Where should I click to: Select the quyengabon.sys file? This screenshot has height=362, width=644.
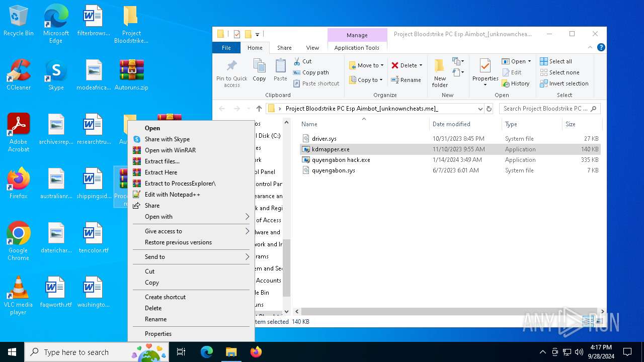tap(450, 170)
